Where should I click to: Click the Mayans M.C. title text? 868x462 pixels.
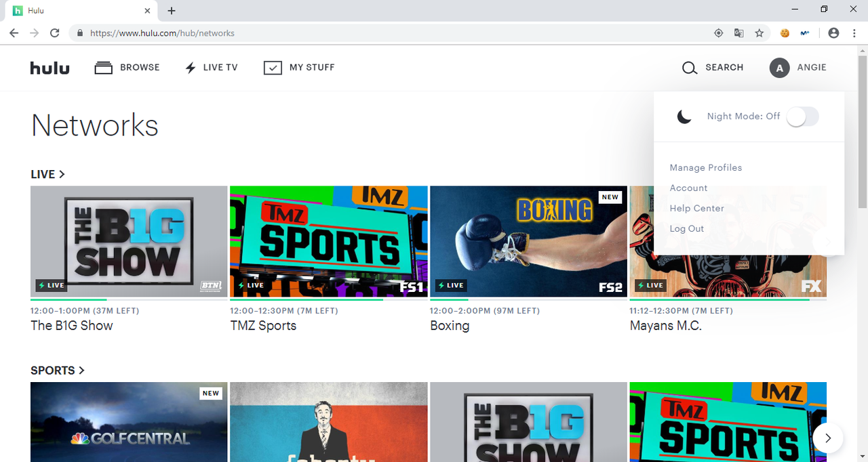pos(665,326)
